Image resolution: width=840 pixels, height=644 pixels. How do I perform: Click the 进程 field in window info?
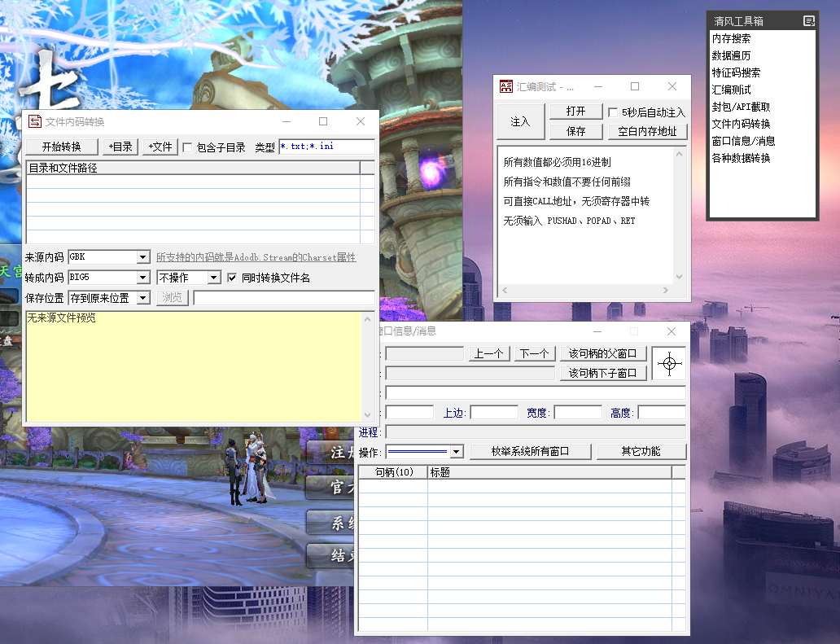(536, 432)
